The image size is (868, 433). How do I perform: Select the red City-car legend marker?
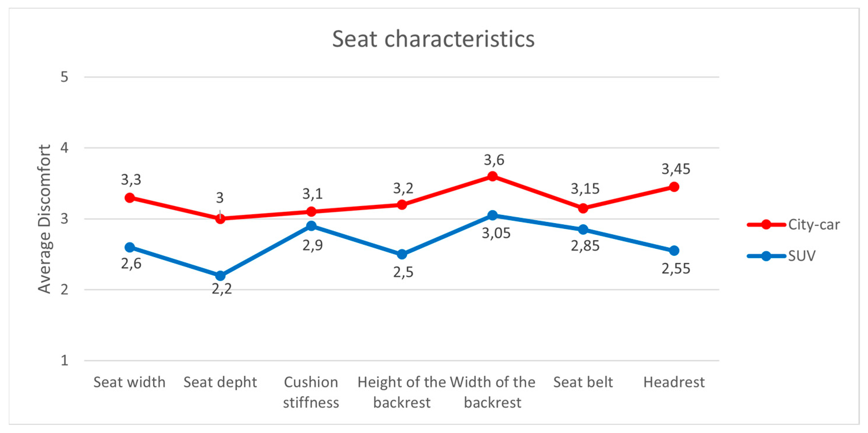point(766,225)
